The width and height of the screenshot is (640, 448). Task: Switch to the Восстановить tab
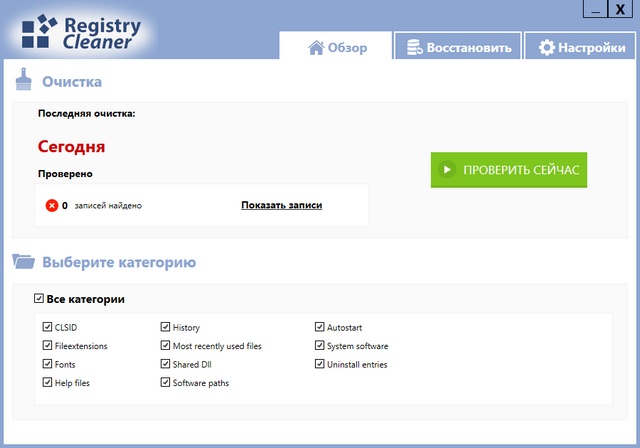pos(454,47)
